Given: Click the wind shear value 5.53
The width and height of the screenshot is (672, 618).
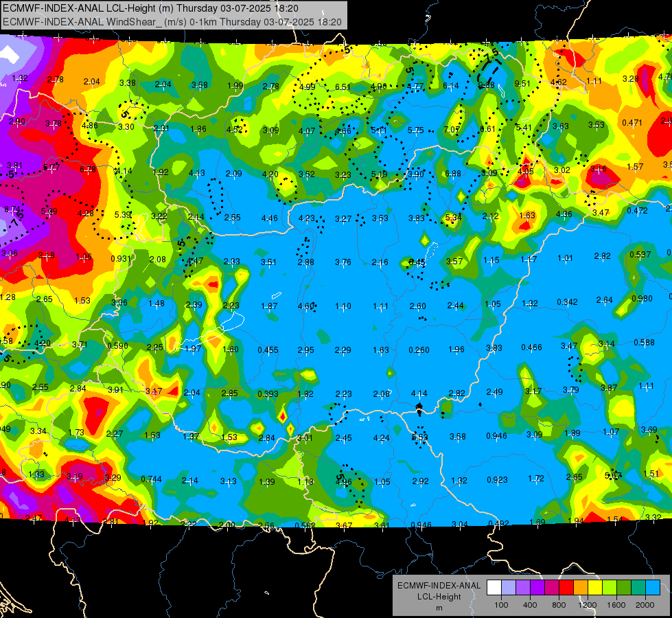Looking at the screenshot, I should coord(420,437).
